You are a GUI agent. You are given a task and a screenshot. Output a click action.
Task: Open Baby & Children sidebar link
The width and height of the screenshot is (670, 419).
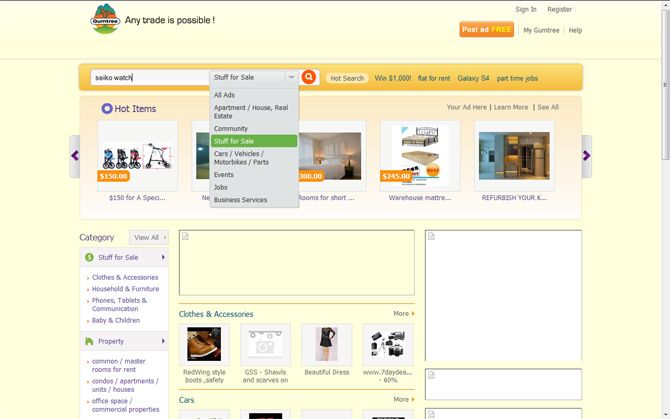(116, 320)
